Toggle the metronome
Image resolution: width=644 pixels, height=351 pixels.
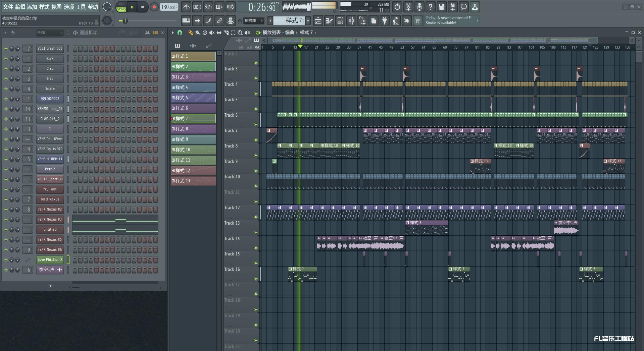(186, 7)
